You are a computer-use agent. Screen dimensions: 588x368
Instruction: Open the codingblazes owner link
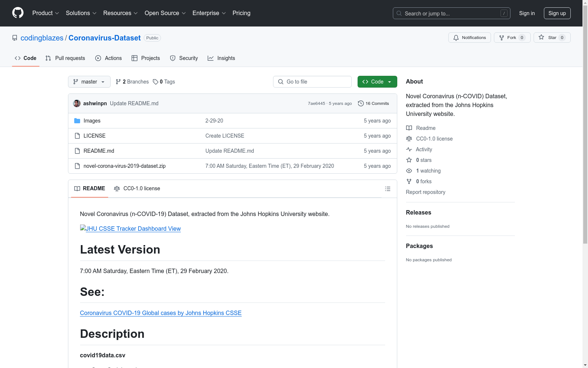pos(42,38)
